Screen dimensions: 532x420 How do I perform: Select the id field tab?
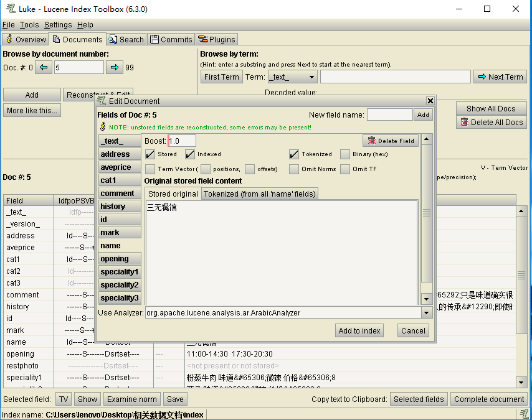[120, 219]
